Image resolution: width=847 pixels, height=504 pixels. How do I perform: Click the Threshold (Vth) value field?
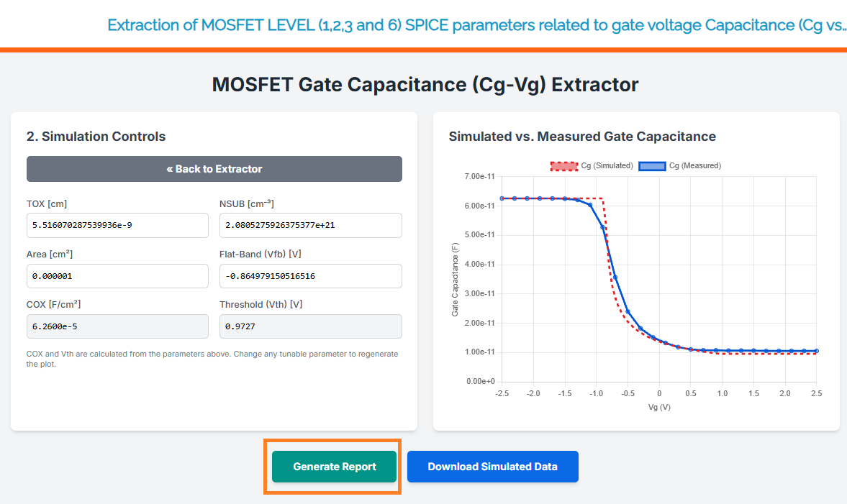(x=310, y=326)
